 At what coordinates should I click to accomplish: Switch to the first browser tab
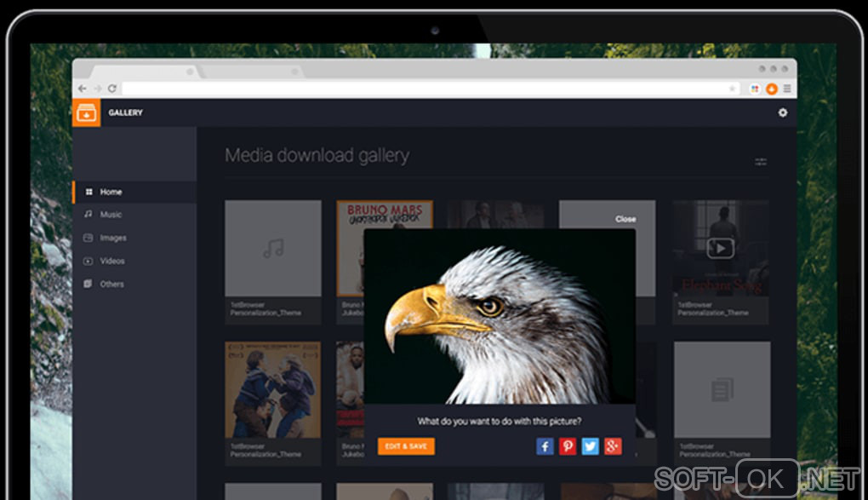point(145,72)
